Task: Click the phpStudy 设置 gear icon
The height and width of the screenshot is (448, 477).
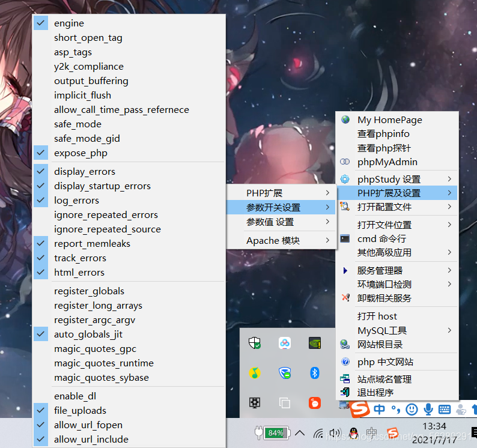Action: 345,179
